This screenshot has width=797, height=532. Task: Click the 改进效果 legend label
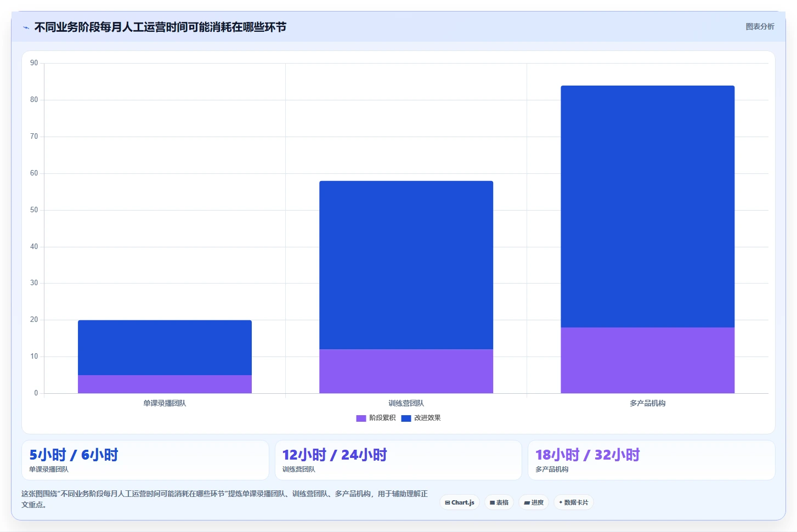pos(427,418)
